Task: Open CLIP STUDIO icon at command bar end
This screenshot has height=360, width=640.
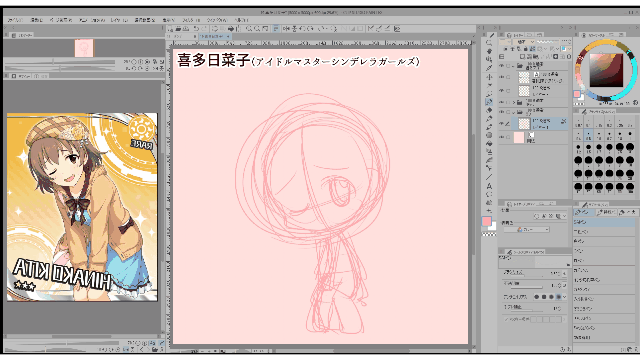Action: pyautogui.click(x=397, y=29)
